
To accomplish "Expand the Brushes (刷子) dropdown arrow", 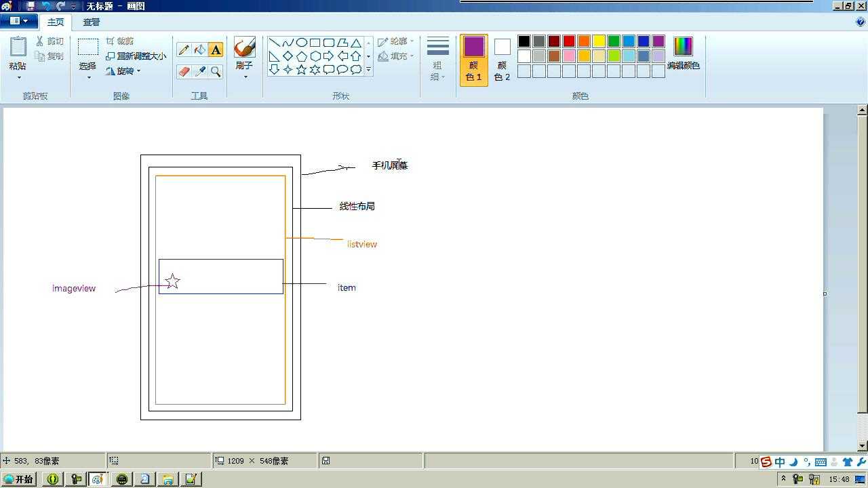I will 245,77.
